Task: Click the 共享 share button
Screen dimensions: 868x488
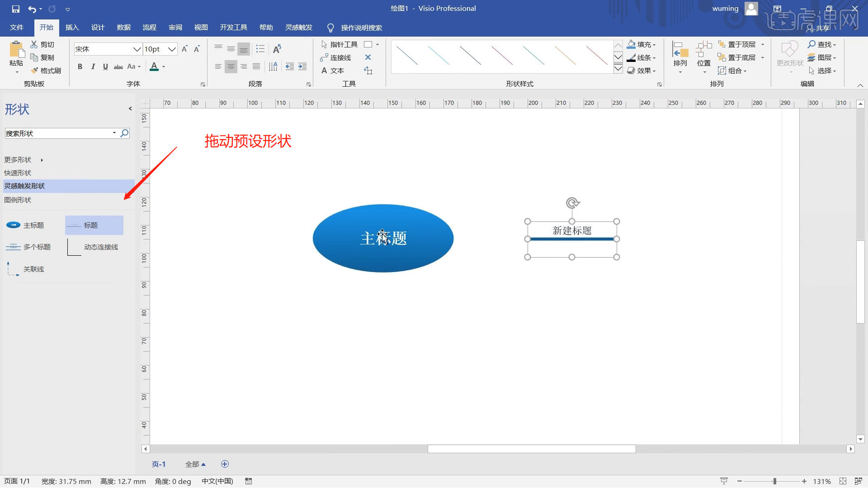Action: pyautogui.click(x=824, y=28)
